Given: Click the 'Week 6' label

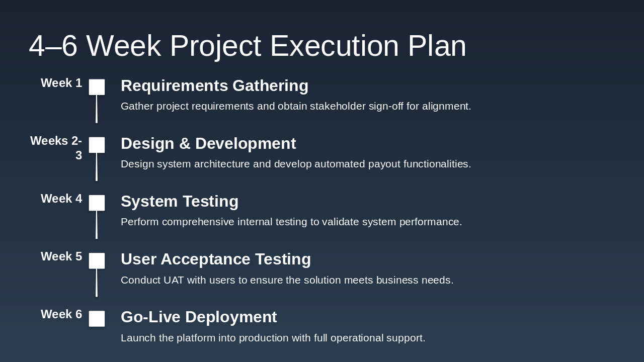Looking at the screenshot, I should click(61, 314).
